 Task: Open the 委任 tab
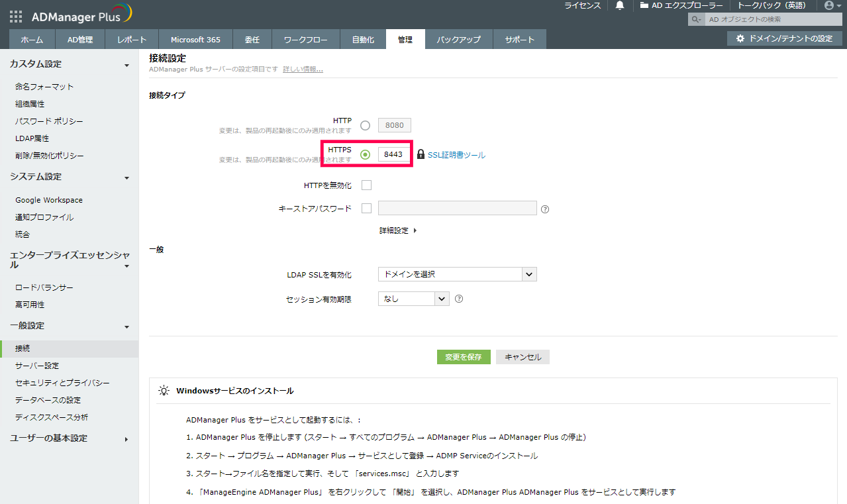252,39
